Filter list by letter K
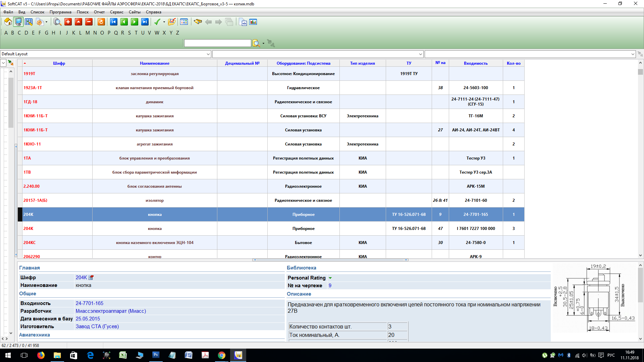Image resolution: width=644 pixels, height=362 pixels. [x=74, y=33]
